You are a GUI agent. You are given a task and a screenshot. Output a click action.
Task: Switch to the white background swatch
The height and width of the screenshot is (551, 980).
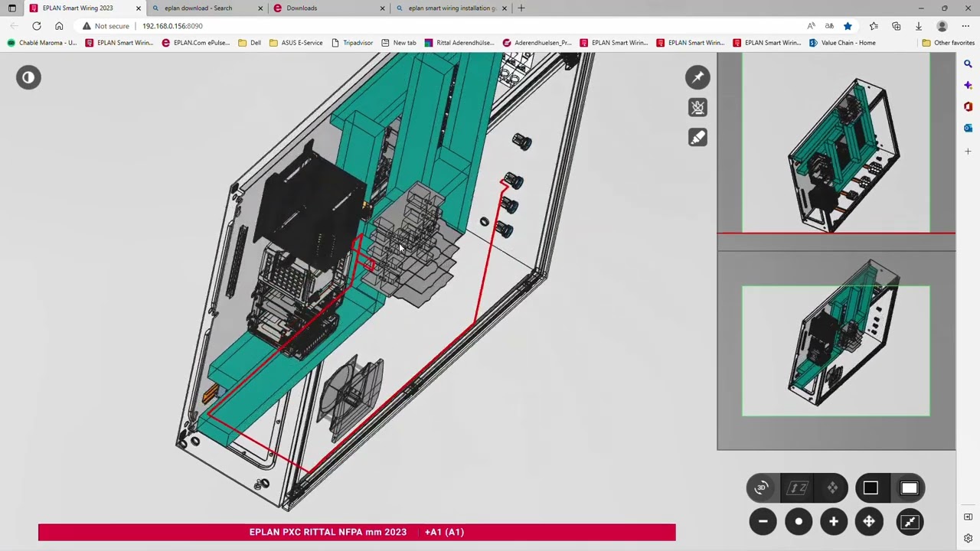coord(909,488)
